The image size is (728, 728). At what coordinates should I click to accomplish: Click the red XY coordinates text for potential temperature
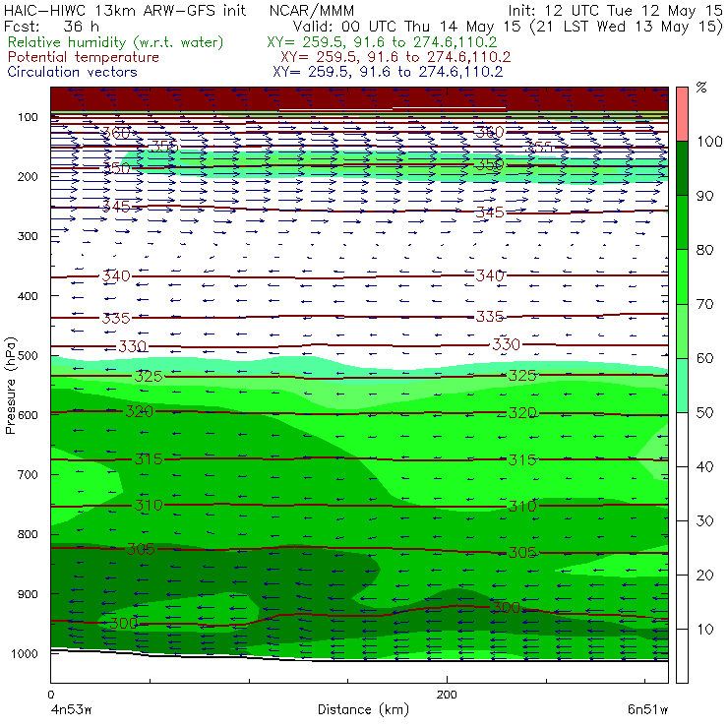[395, 57]
